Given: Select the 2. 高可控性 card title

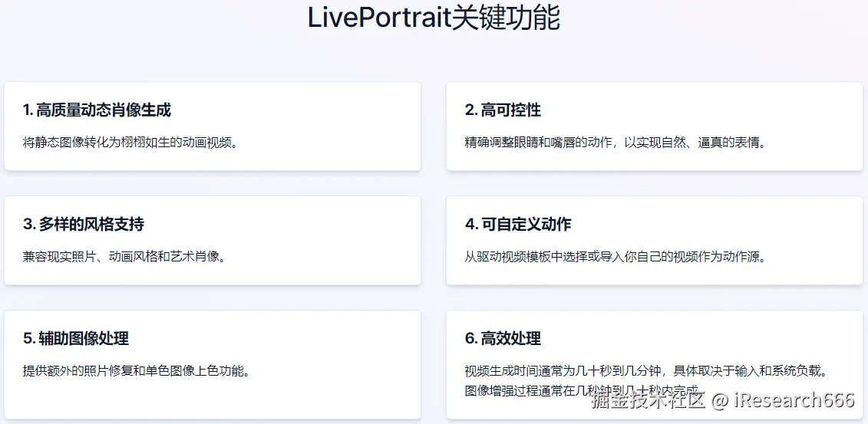Looking at the screenshot, I should (x=503, y=110).
